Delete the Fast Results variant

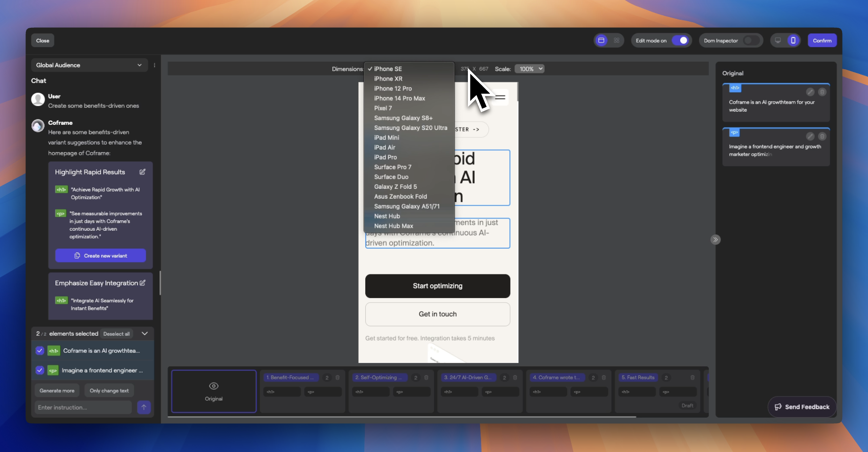click(x=692, y=378)
